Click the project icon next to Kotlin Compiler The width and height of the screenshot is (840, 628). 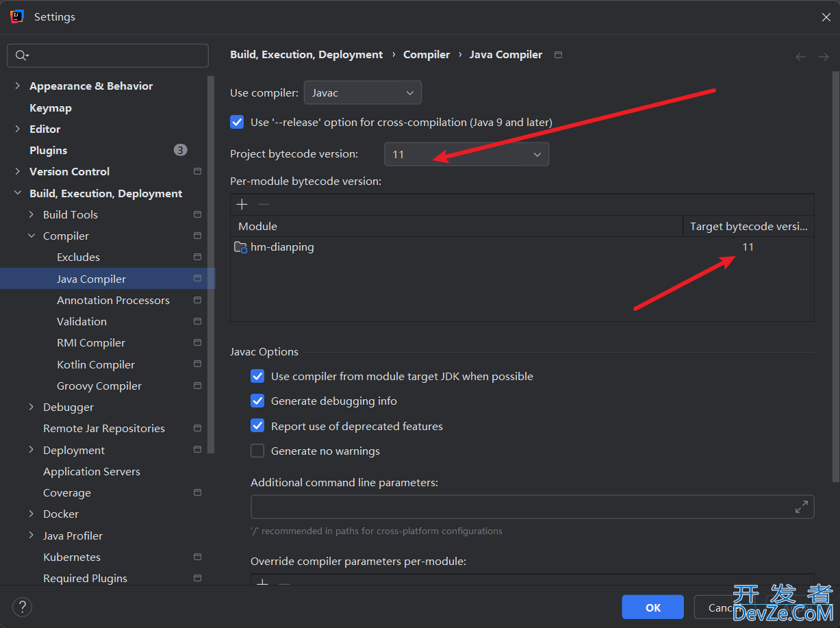pos(197,364)
